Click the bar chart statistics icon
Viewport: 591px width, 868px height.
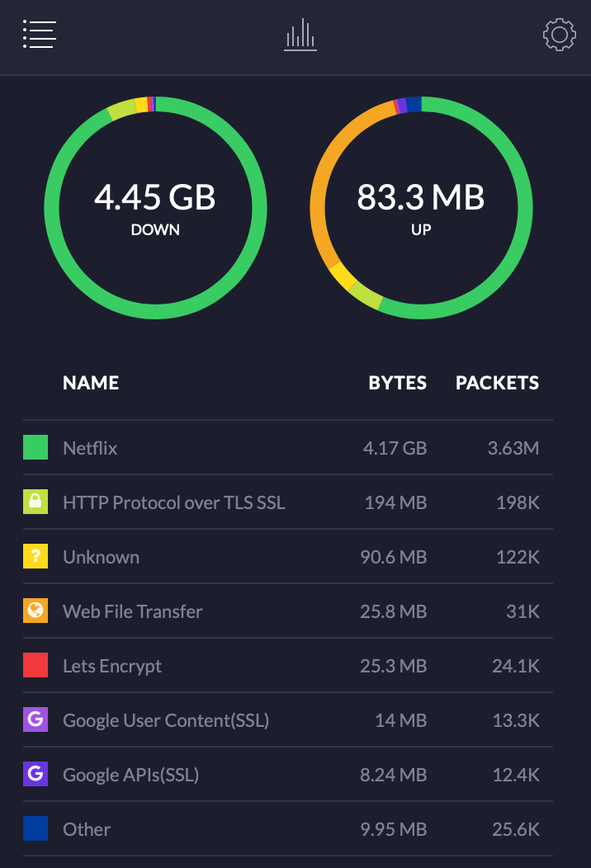point(300,35)
